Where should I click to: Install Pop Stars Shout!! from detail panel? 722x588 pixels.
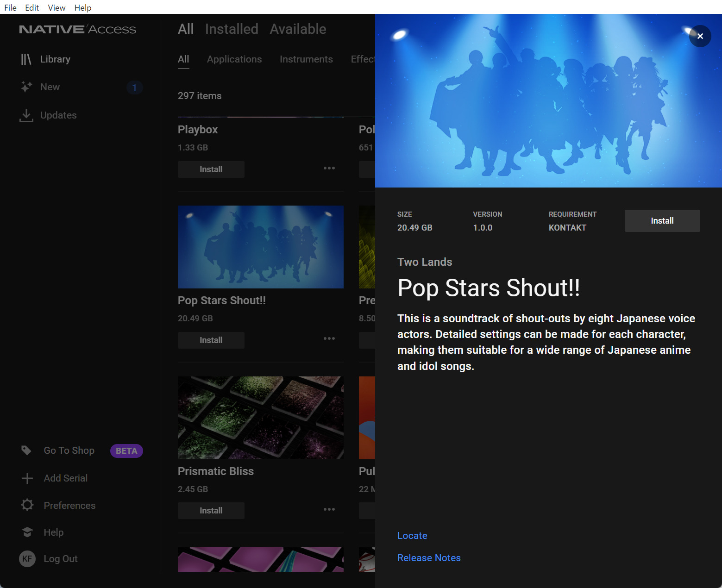click(x=662, y=221)
